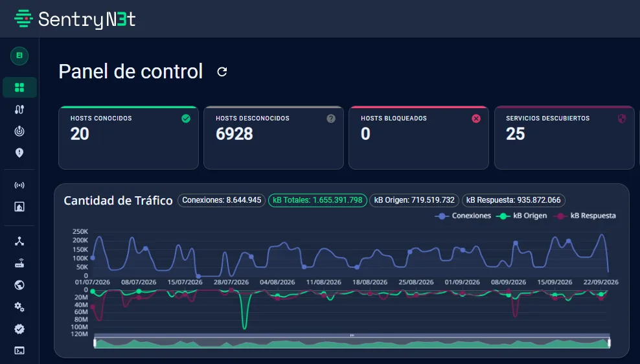
Task: Click the center grip of the range slider bar
Action: point(352,336)
